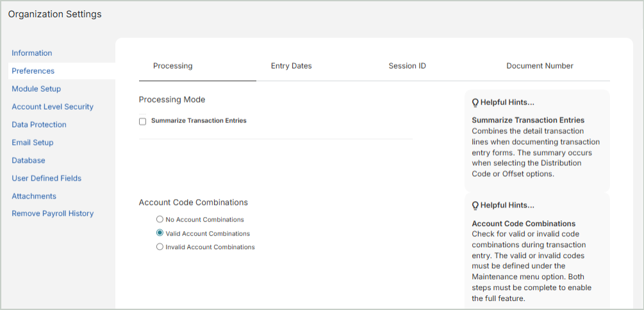Go to Database settings
644x310 pixels.
click(x=28, y=161)
